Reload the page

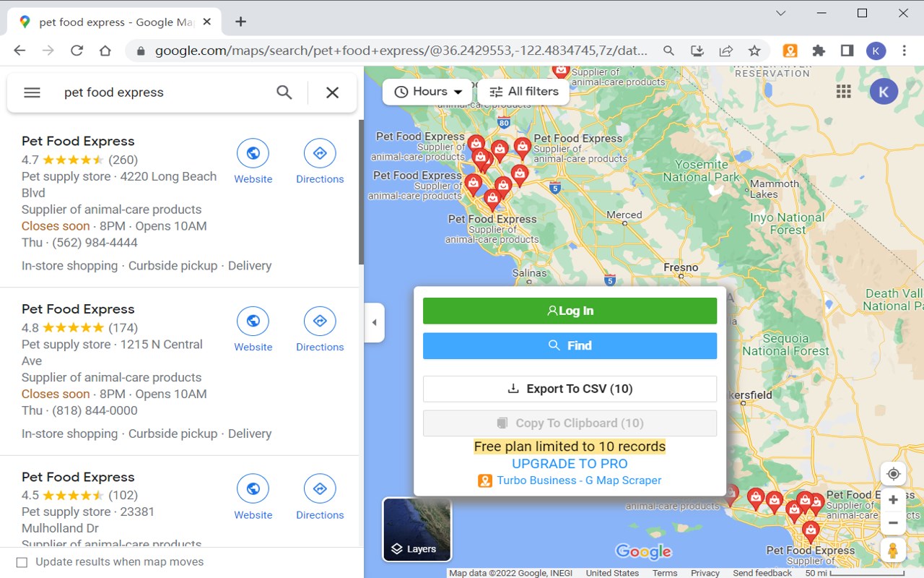[77, 51]
